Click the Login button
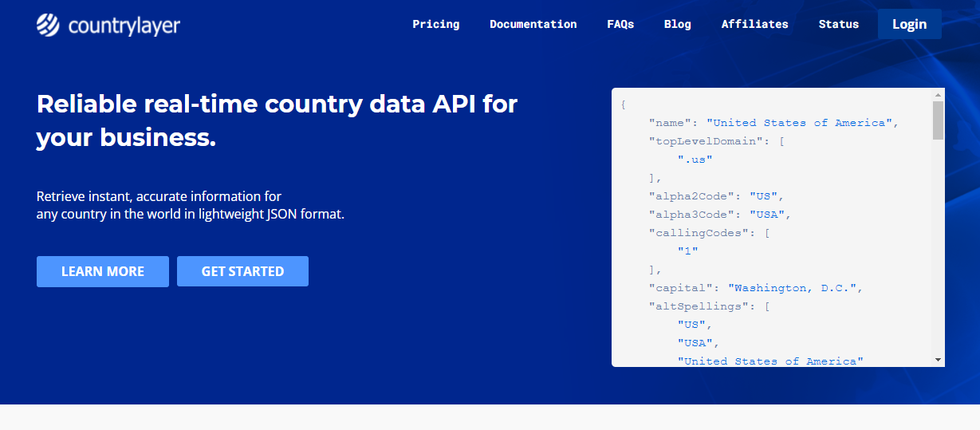 point(910,24)
